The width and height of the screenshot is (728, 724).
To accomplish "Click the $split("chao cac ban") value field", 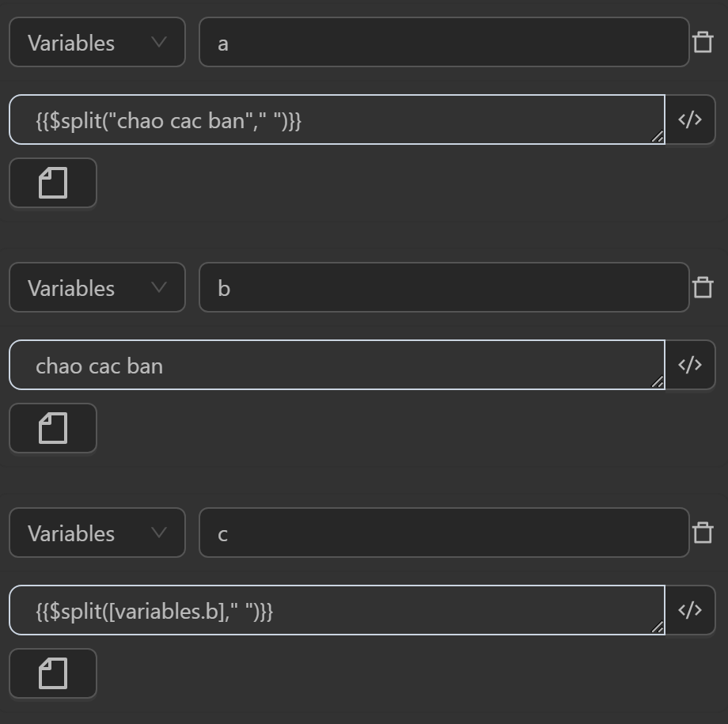I will (x=336, y=120).
